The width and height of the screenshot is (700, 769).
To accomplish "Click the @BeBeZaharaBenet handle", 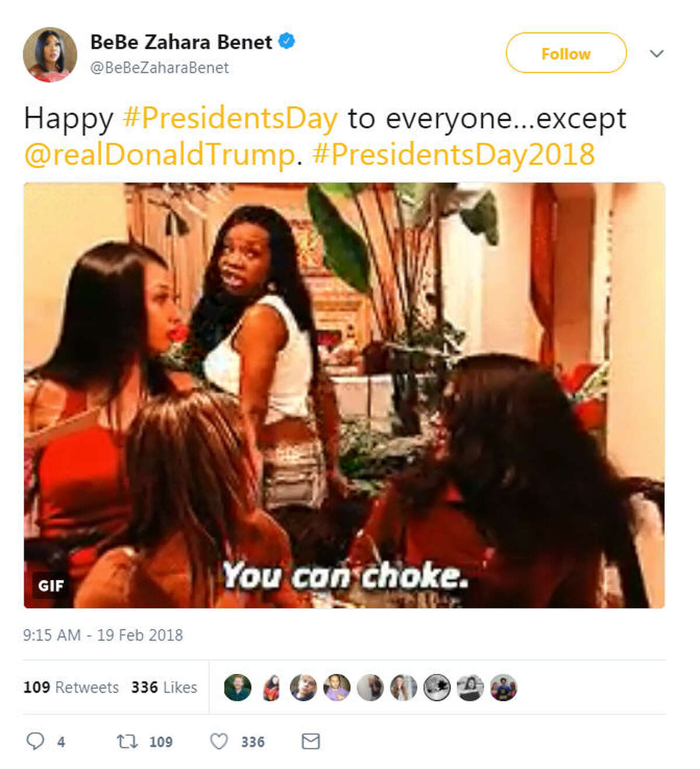I will tap(159, 68).
